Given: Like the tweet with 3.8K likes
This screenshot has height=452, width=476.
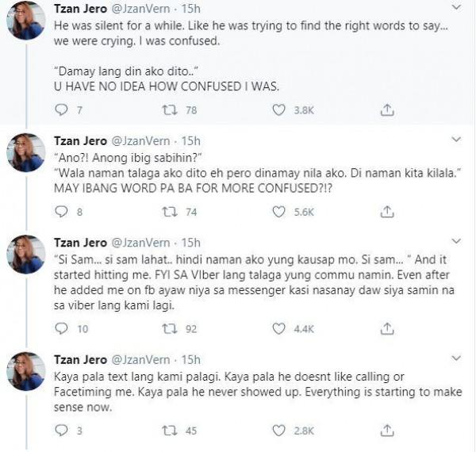Looking at the screenshot, I should [x=278, y=110].
